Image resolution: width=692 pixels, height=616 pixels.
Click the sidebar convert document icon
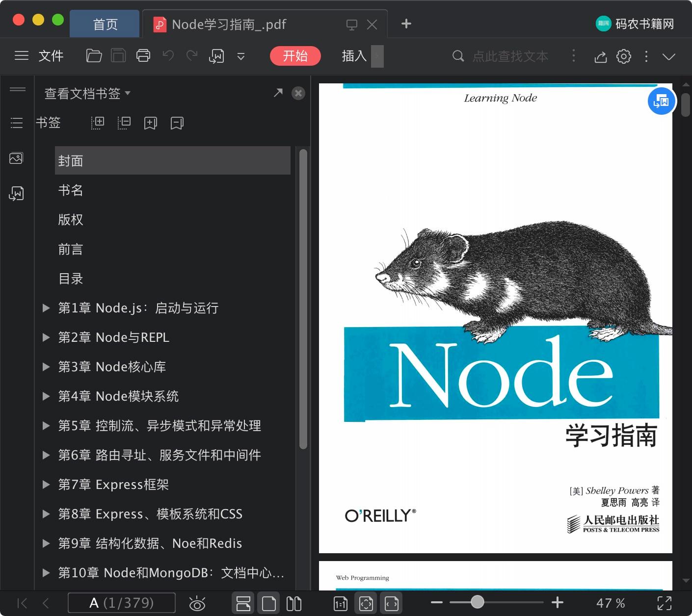click(16, 193)
